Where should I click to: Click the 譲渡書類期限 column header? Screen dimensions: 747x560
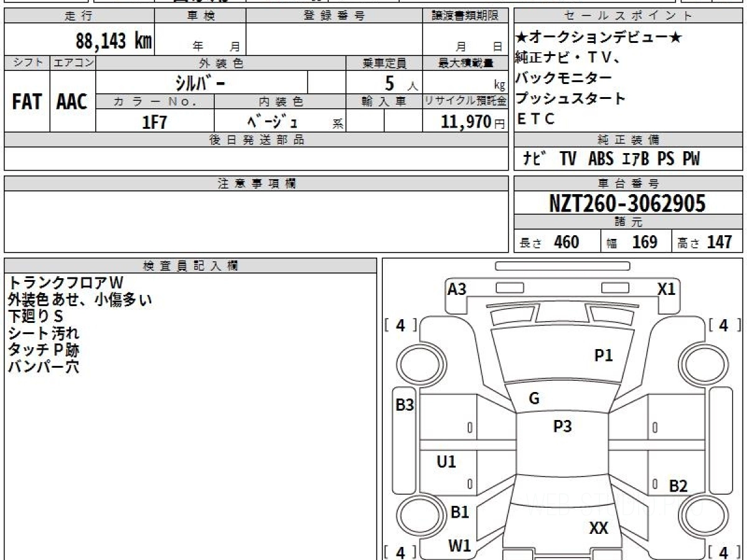(466, 16)
